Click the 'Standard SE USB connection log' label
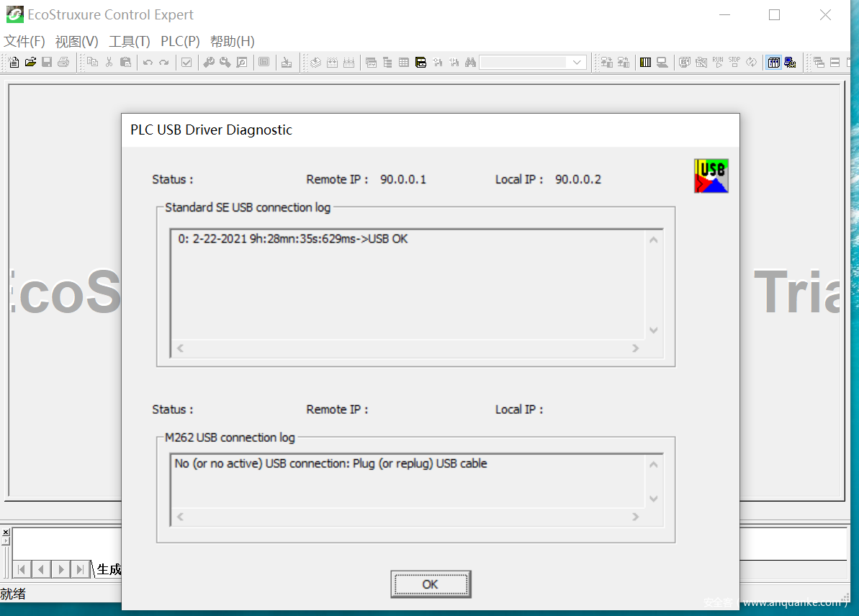The image size is (859, 616). click(248, 207)
